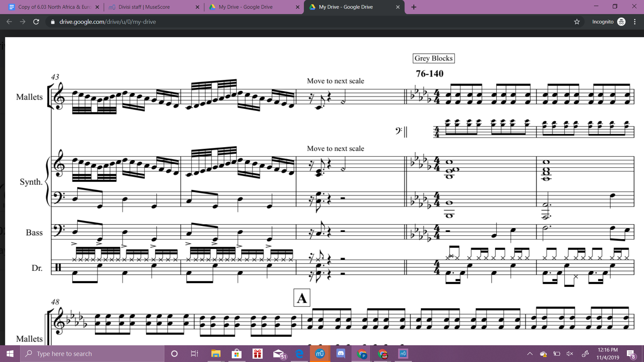Open the highlighted MuseScore taskbar icon

(x=320, y=354)
